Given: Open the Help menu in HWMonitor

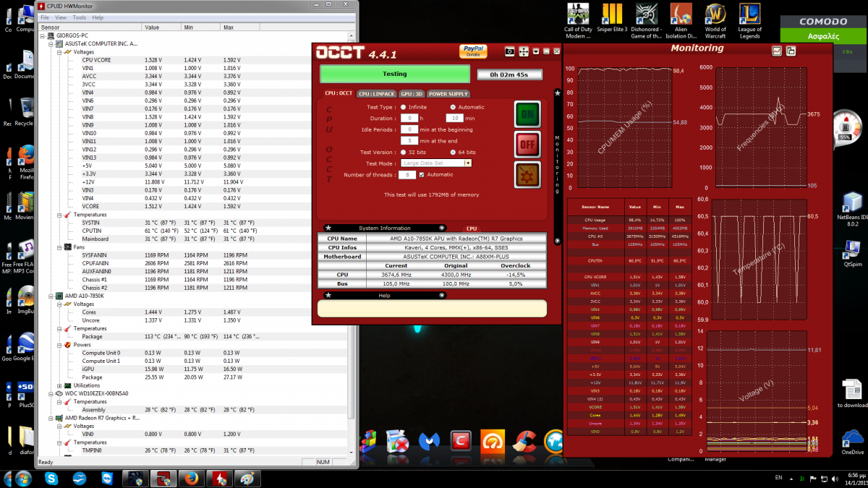Looking at the screenshot, I should [98, 17].
